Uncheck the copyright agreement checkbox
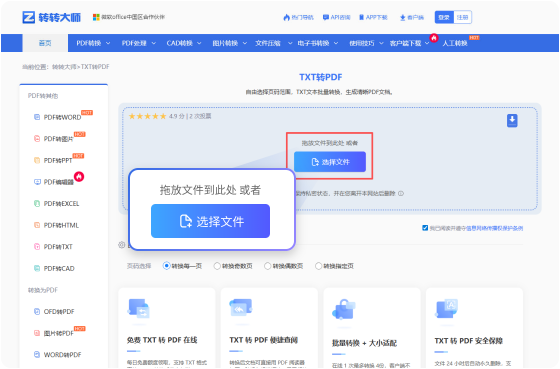The height and width of the screenshot is (369, 560). pyautogui.click(x=425, y=228)
